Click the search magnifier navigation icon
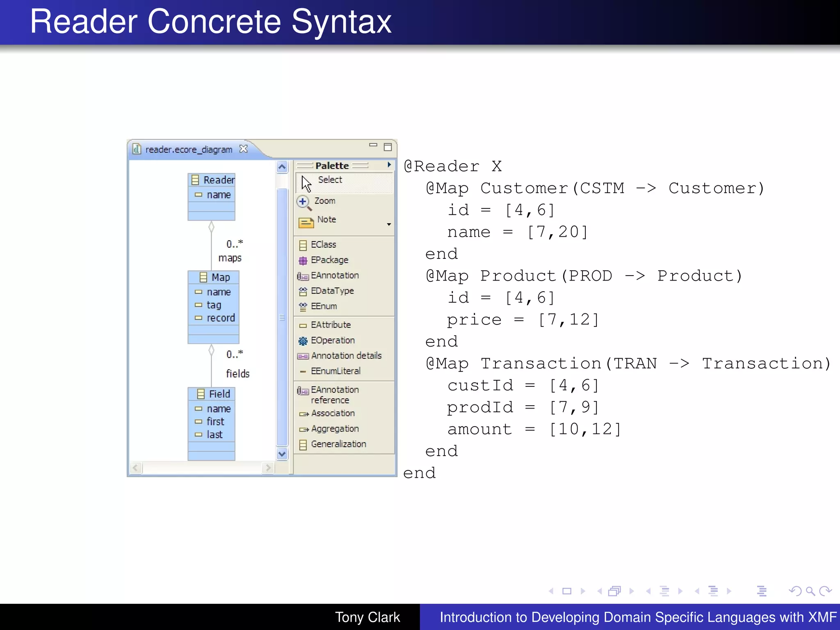This screenshot has height=630, width=840. pyautogui.click(x=810, y=591)
